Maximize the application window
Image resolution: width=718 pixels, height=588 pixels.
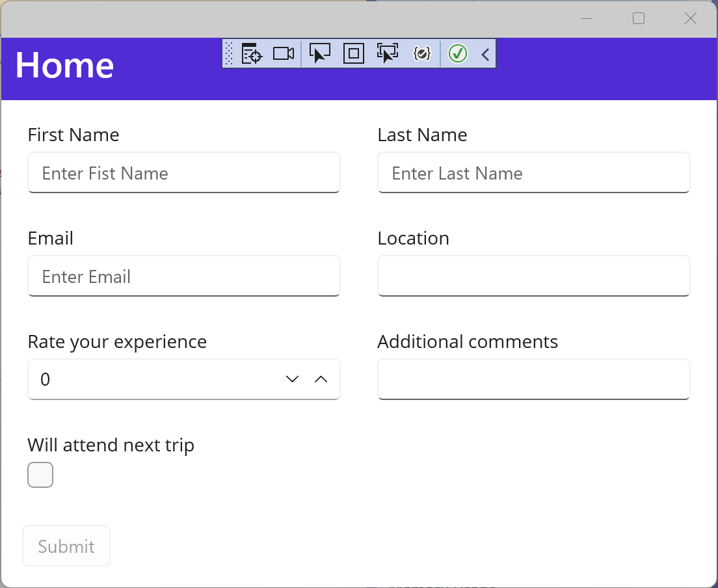point(638,18)
